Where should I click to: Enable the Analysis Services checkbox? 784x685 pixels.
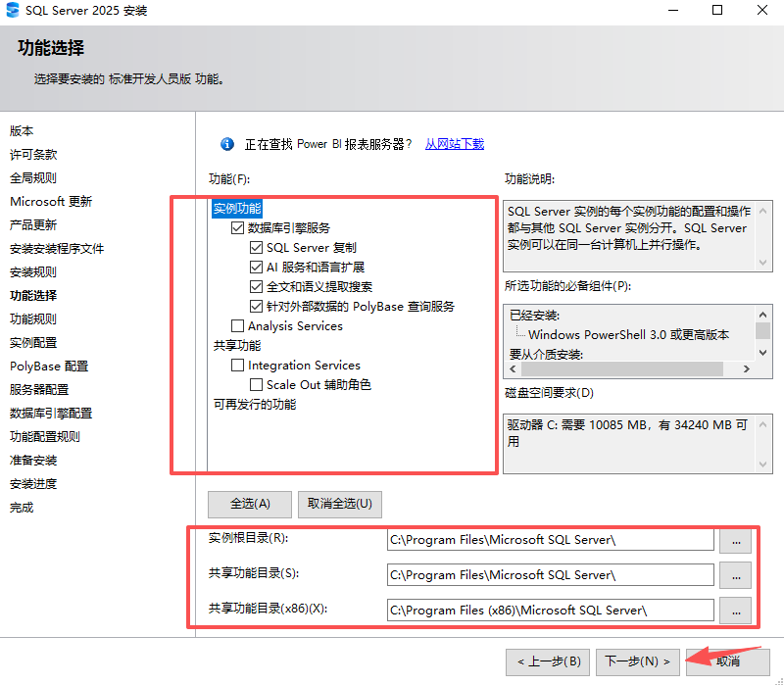[238, 326]
